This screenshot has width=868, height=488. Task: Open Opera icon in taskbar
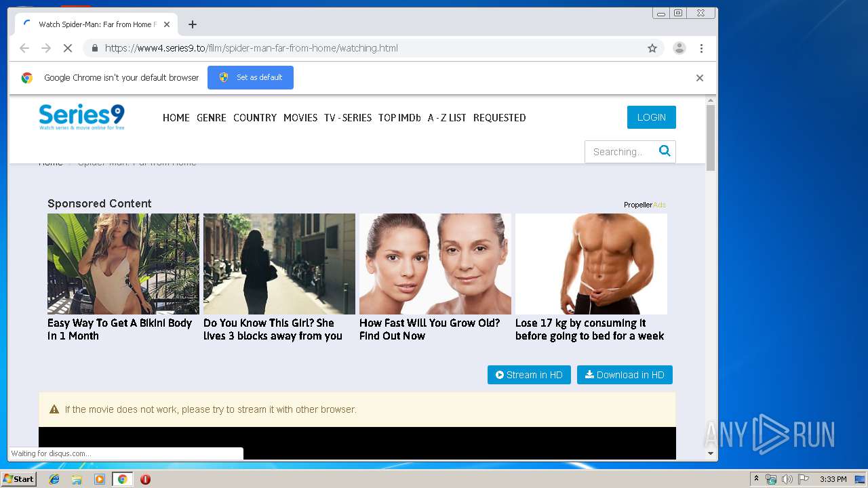[x=145, y=479]
